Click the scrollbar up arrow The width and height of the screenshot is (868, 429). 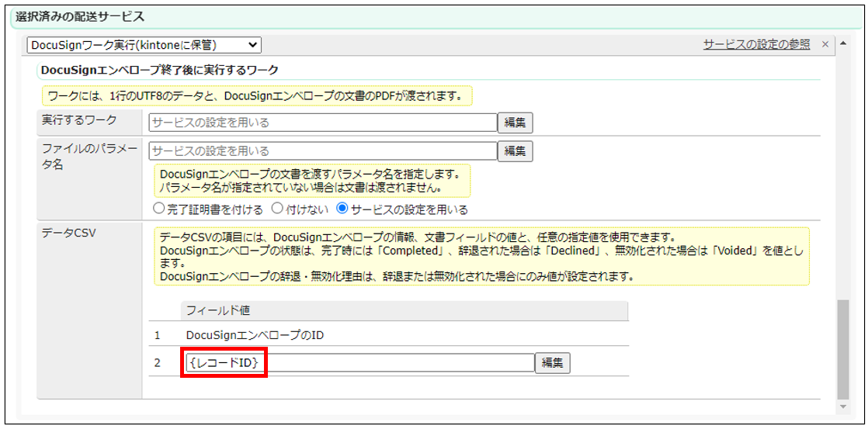[x=842, y=43]
